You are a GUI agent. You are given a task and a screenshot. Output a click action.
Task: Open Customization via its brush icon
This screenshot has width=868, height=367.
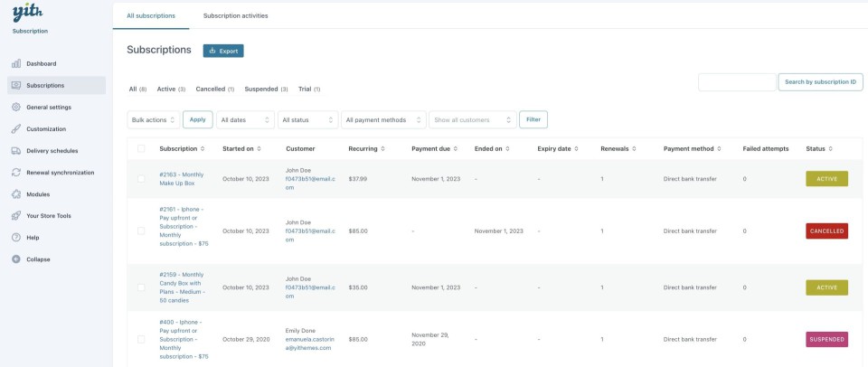coord(16,129)
